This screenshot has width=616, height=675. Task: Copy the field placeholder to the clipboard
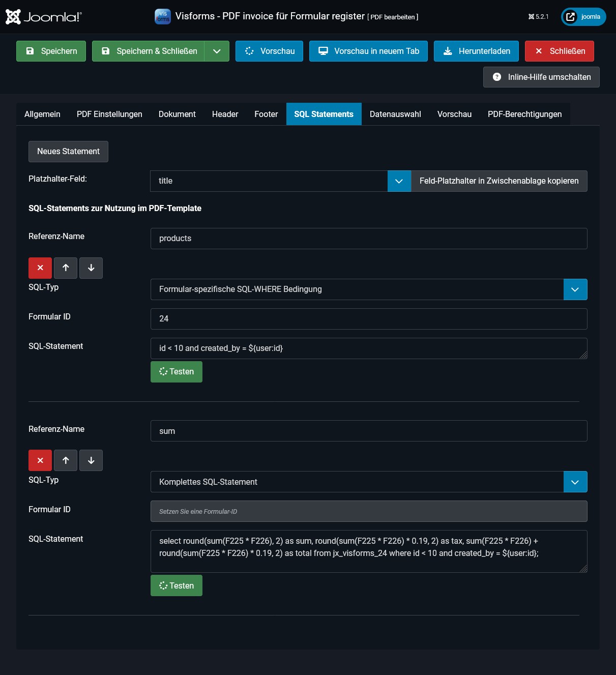click(x=498, y=181)
